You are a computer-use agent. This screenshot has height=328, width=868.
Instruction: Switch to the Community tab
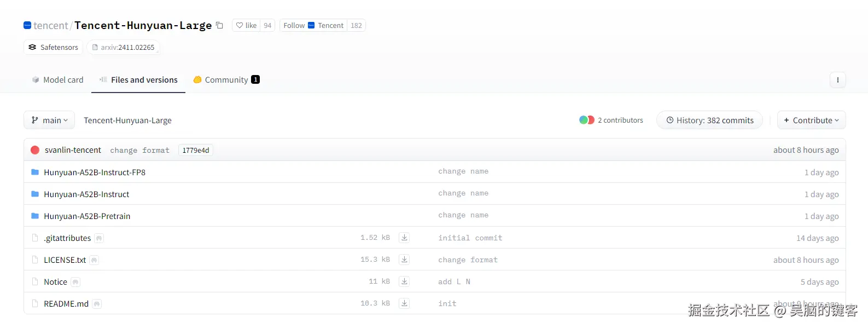coord(226,80)
